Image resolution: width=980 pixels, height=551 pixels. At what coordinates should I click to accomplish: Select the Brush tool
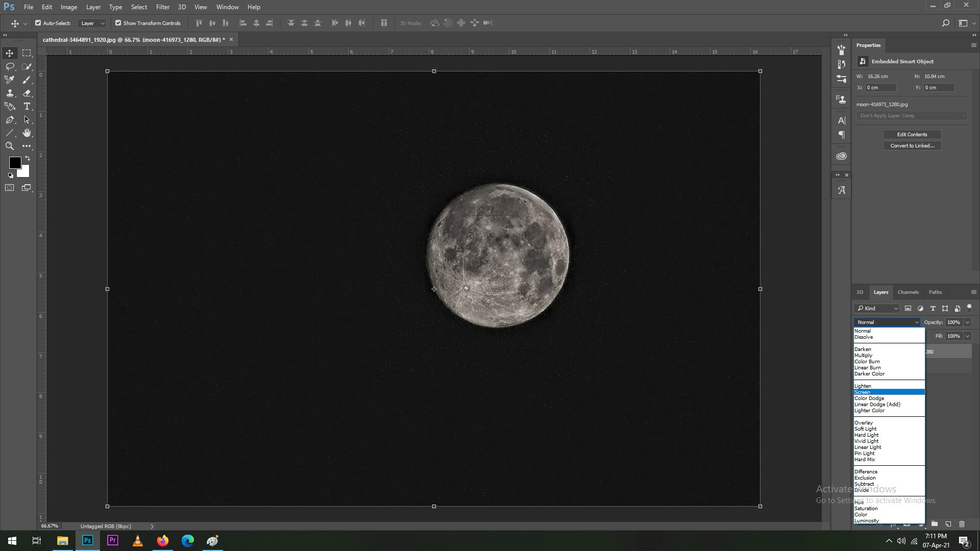click(27, 80)
